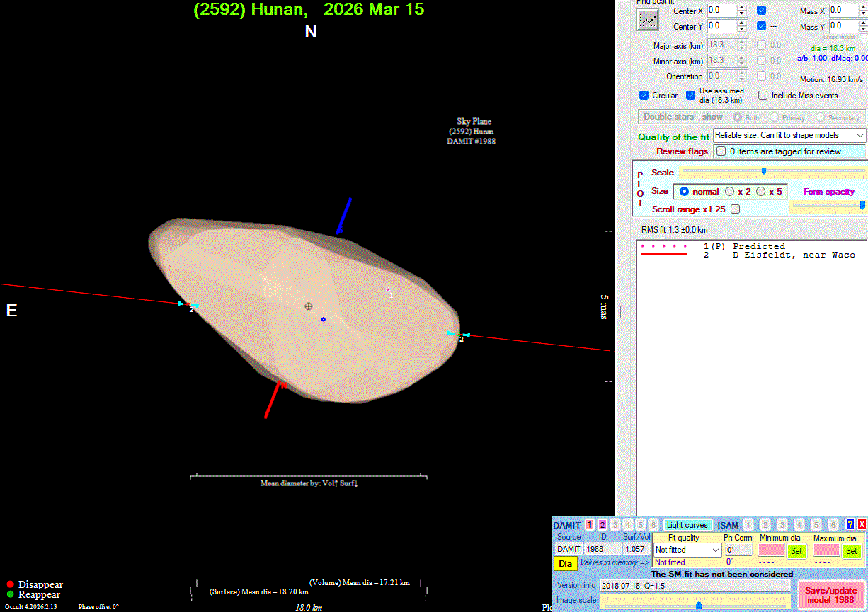Decrease the Center Y spinner value

pos(742,30)
